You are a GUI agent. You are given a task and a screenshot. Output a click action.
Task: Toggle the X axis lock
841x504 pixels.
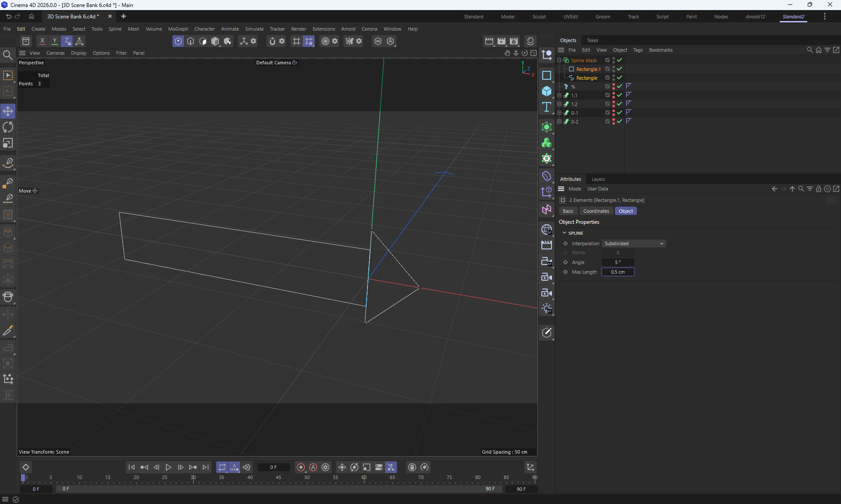point(42,41)
